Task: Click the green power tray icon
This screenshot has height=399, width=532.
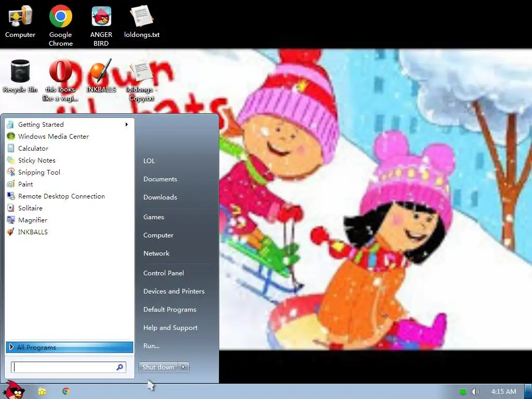Action: [x=462, y=392]
